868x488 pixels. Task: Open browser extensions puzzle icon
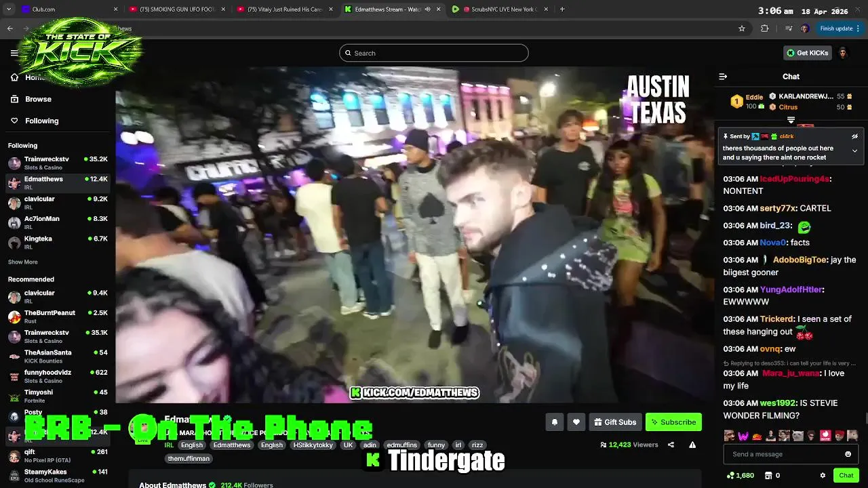pyautogui.click(x=765, y=28)
